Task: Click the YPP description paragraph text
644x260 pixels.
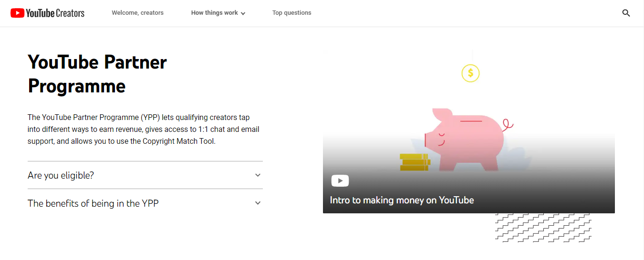Action: point(144,129)
